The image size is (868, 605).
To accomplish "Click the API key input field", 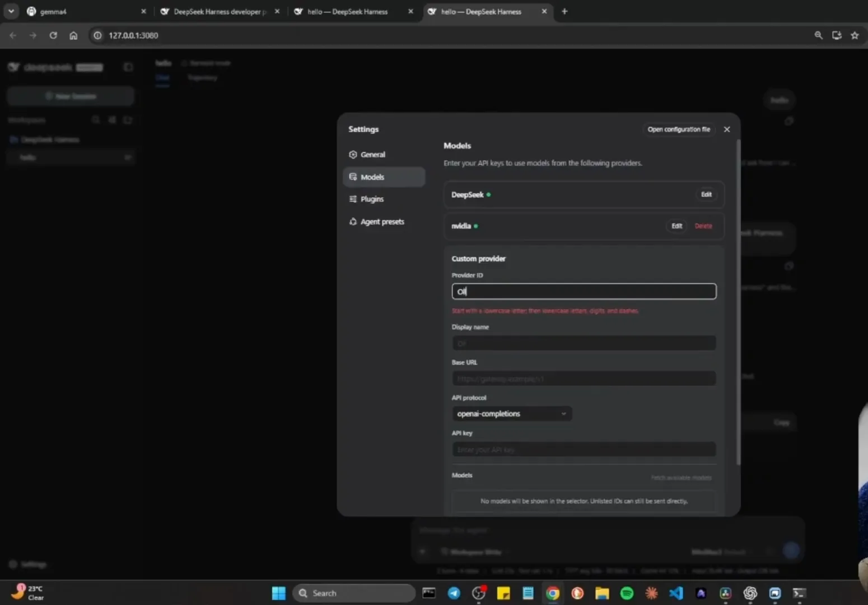I will 584,449.
